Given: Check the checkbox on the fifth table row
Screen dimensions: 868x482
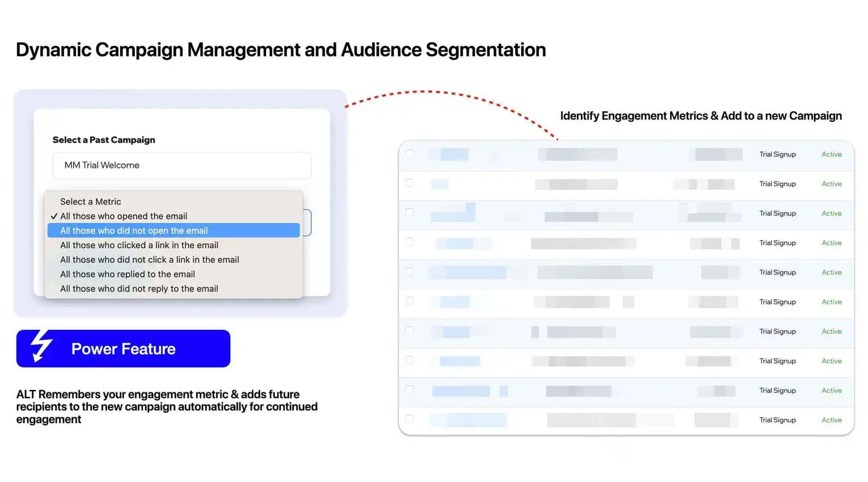Looking at the screenshot, I should 409,272.
